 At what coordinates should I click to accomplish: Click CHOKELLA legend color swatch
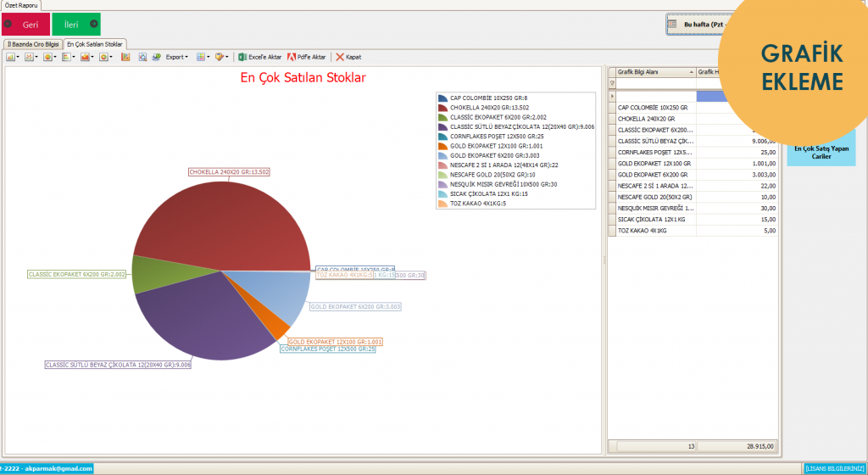442,108
